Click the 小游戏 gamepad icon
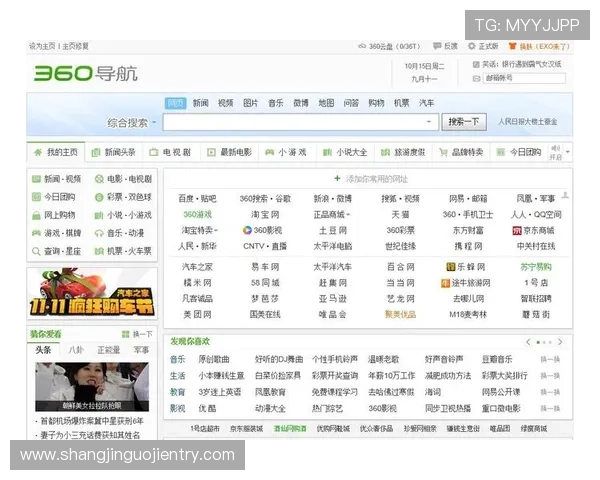The image size is (600, 480). click(x=269, y=152)
